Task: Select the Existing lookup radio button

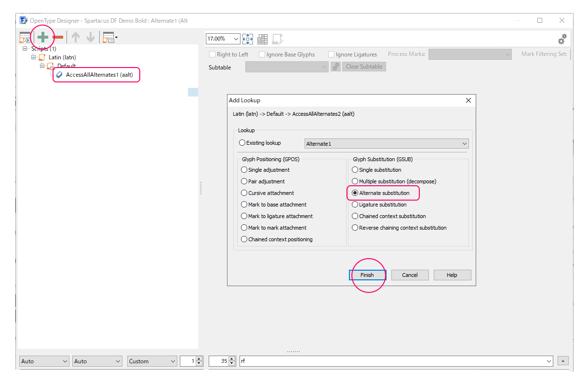Action: [242, 143]
